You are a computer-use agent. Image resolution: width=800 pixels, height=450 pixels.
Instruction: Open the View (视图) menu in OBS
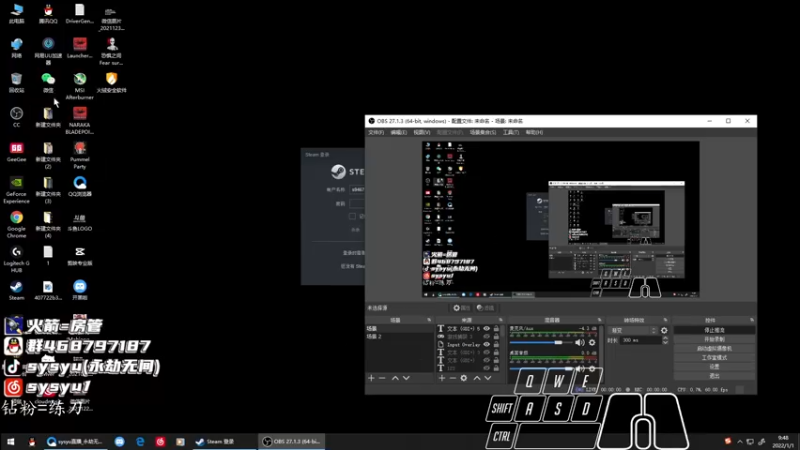coord(421,133)
